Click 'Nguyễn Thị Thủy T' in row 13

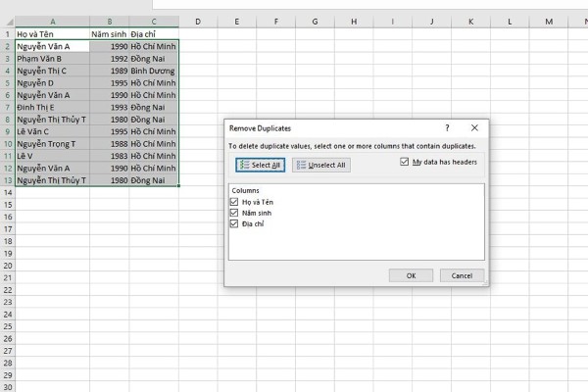point(53,180)
